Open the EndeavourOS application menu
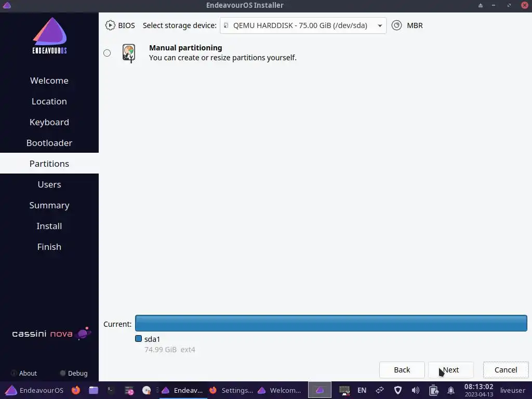This screenshot has height=399, width=532. [34, 390]
